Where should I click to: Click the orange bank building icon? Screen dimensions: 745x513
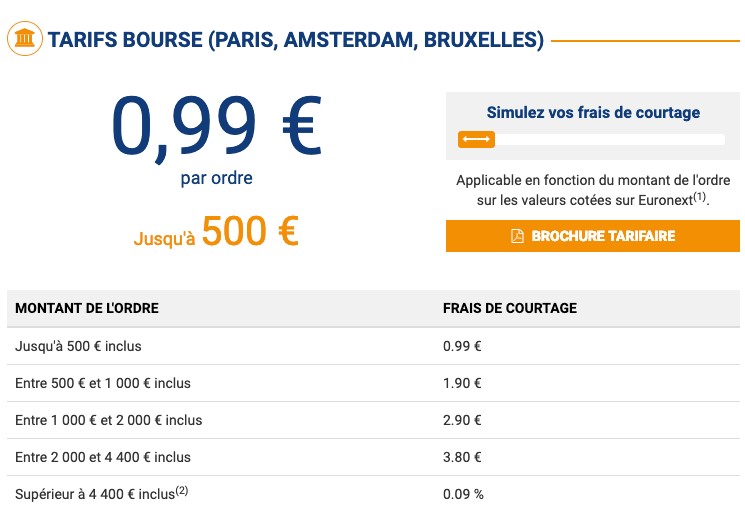point(25,38)
